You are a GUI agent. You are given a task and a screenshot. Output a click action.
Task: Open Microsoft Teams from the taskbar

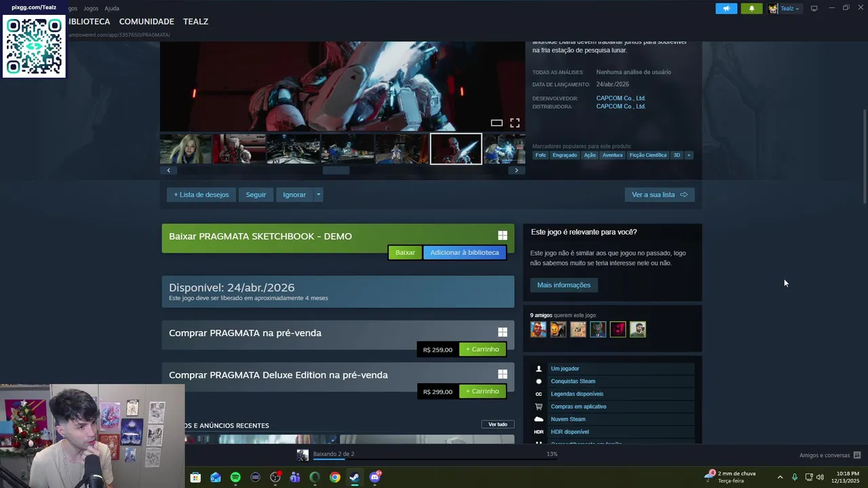click(295, 477)
